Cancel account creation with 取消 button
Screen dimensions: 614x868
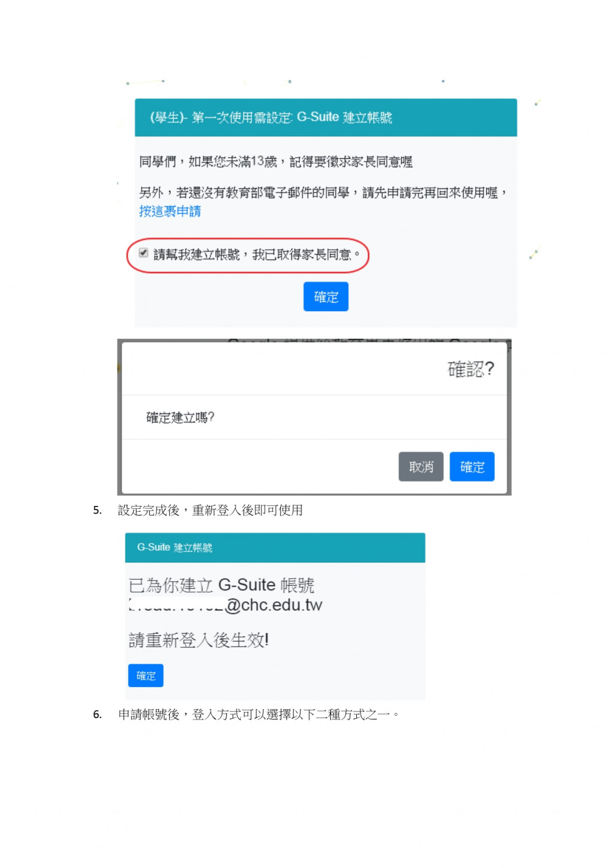pos(421,466)
